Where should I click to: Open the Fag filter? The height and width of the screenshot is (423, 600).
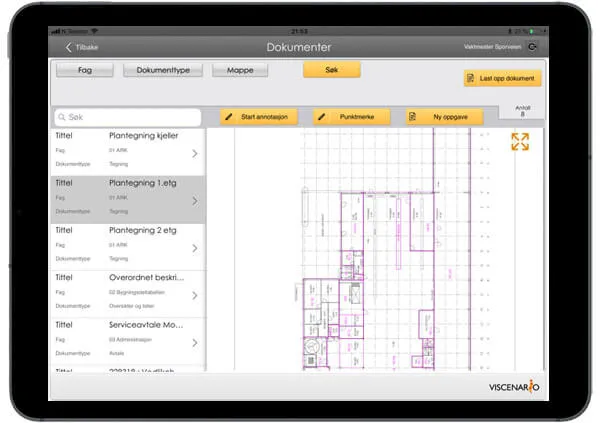85,70
